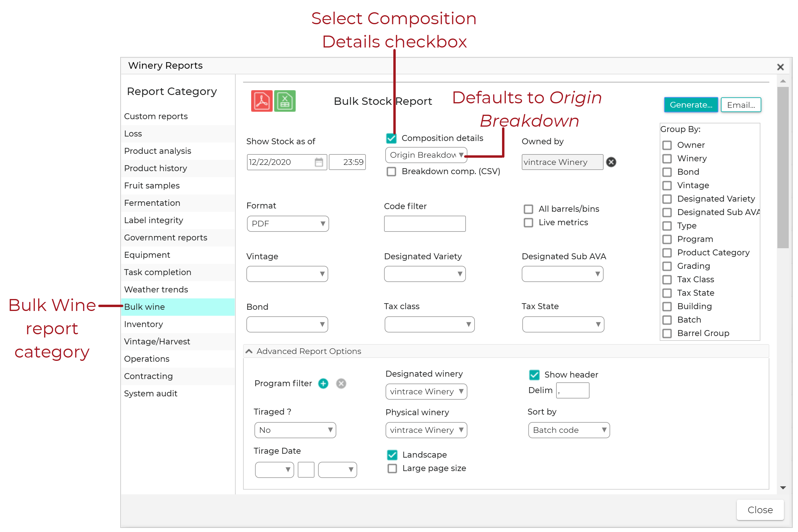This screenshot has width=798, height=532.
Task: Enable Large page size checkbox
Action: point(392,468)
